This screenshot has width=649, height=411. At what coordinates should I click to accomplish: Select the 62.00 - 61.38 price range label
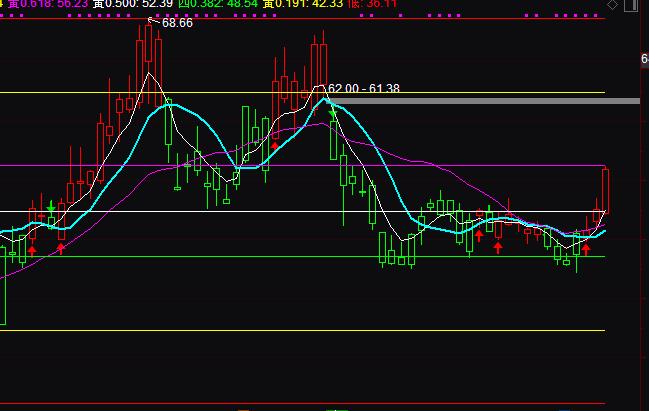(x=364, y=89)
